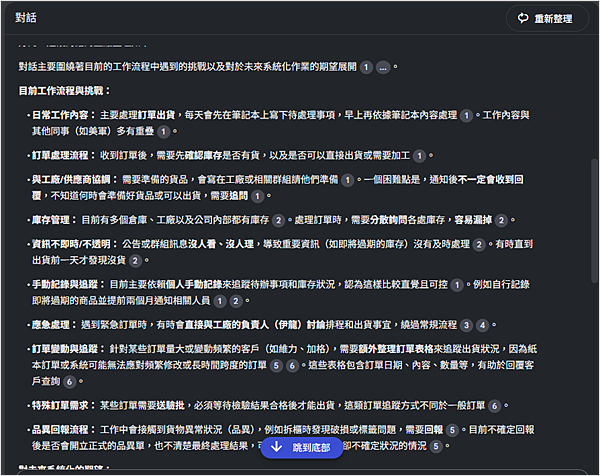Open citation 1 in the intro sentence

pos(366,67)
